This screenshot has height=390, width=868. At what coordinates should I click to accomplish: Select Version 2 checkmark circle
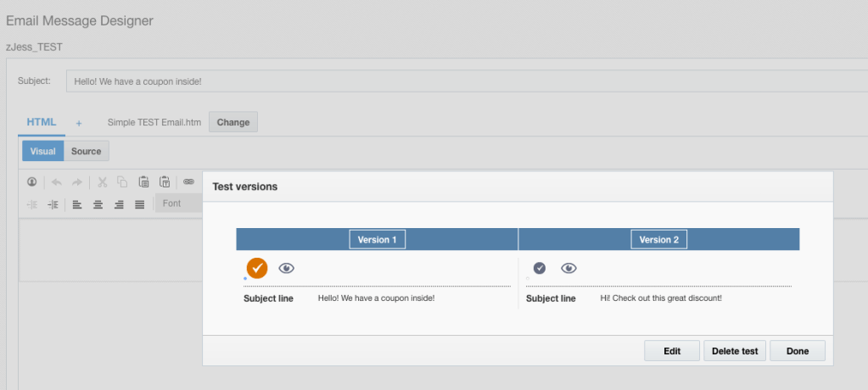pyautogui.click(x=539, y=268)
